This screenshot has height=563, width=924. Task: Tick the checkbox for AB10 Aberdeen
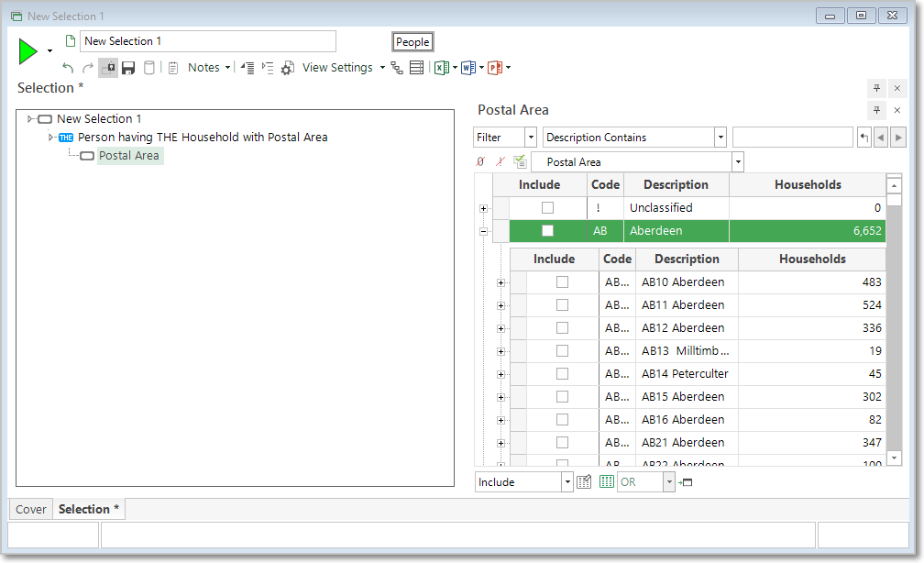click(562, 281)
